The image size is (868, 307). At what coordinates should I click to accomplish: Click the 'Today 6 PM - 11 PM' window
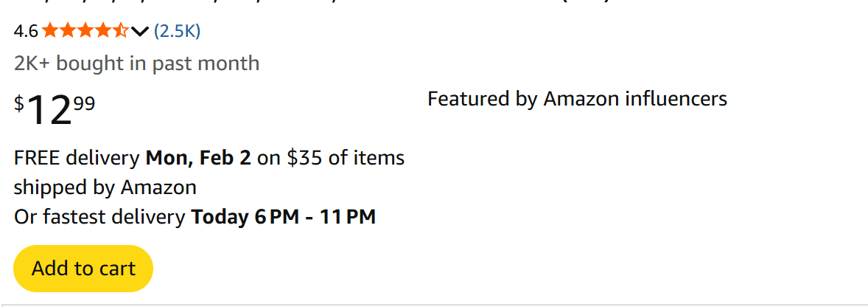[x=284, y=217]
